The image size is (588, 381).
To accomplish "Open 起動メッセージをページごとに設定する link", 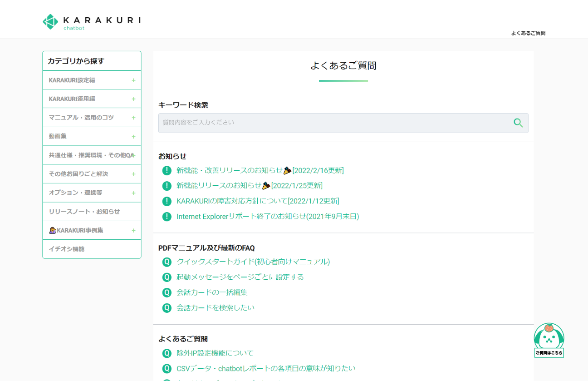I will pos(240,277).
